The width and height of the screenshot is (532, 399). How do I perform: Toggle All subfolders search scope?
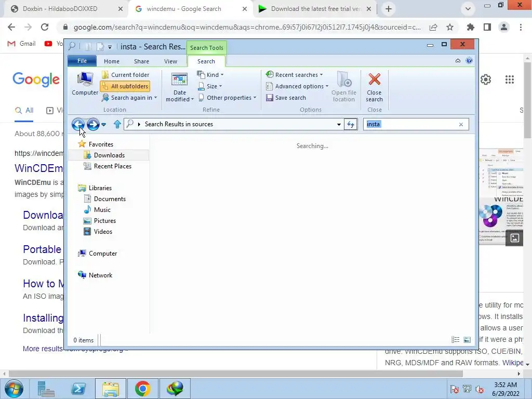click(126, 86)
